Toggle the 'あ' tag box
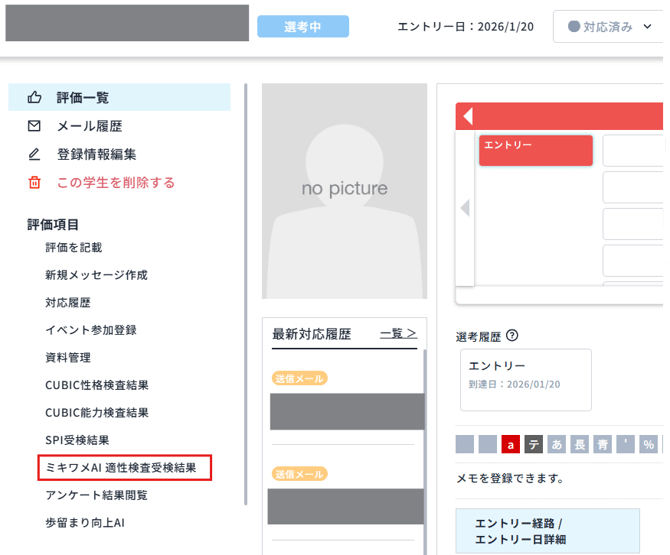Screen dimensions: 670x555 (557, 444)
